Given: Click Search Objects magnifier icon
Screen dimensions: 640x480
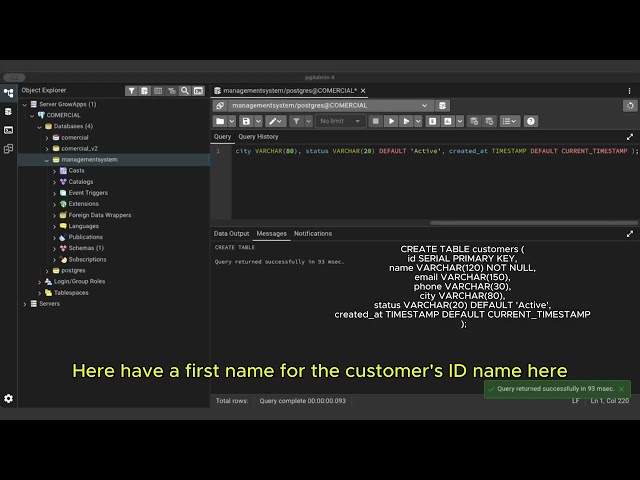Looking at the screenshot, I should 185,91.
